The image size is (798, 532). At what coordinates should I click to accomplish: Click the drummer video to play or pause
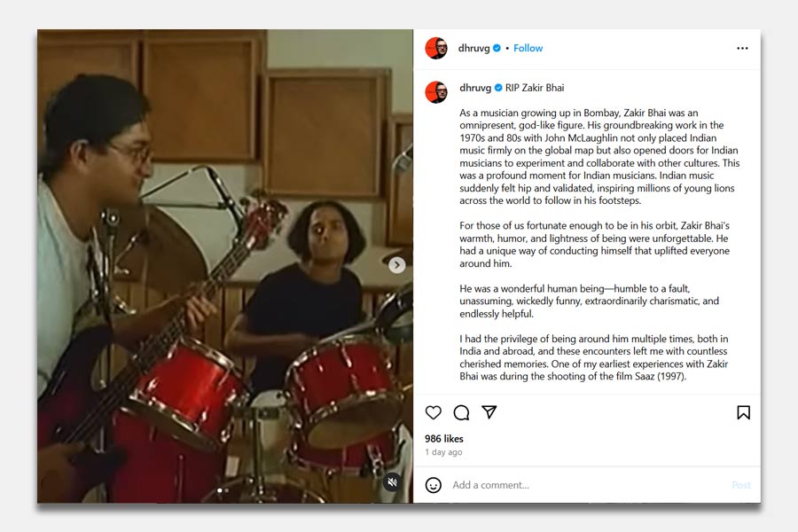pos(225,266)
